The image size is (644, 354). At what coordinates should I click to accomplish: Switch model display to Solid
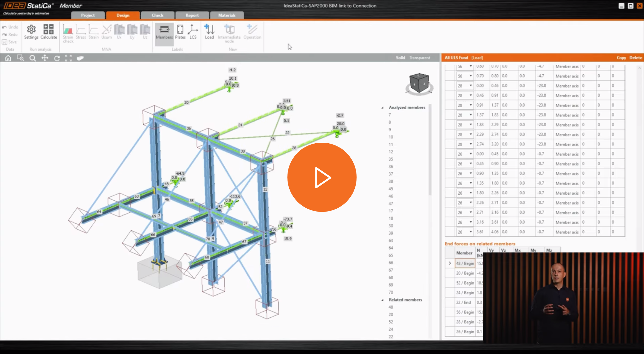[400, 58]
